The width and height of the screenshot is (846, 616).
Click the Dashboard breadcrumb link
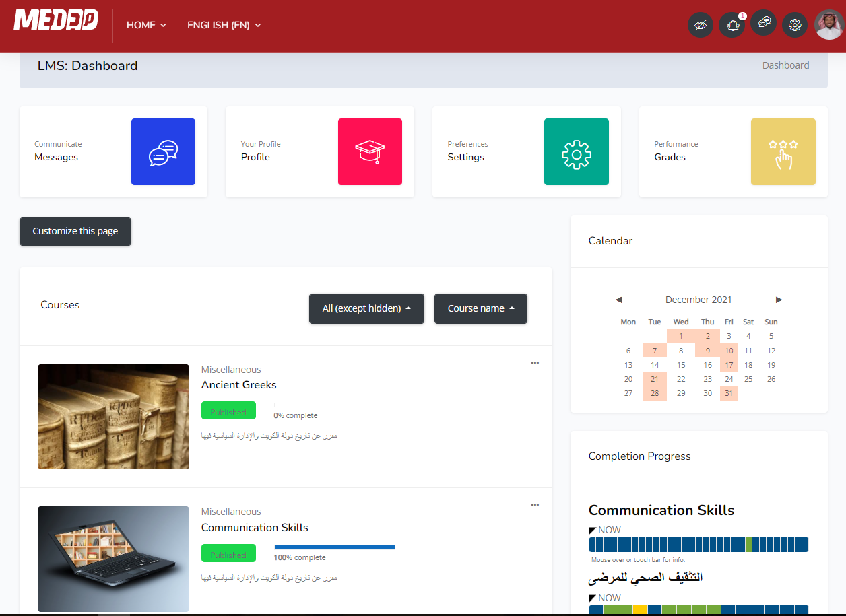click(x=785, y=65)
